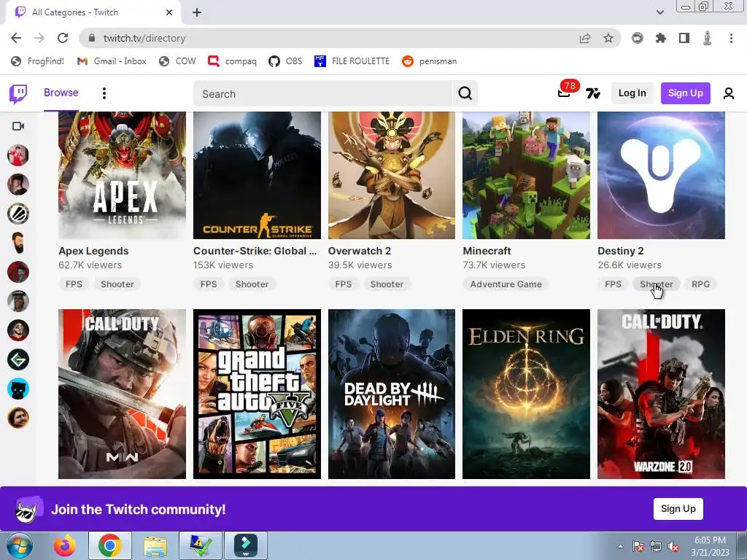The image size is (747, 560).
Task: Select the Browse tab
Action: [x=61, y=93]
